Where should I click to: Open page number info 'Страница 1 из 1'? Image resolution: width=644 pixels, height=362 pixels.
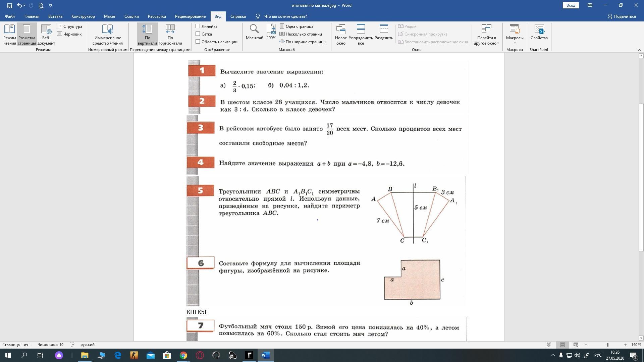16,345
